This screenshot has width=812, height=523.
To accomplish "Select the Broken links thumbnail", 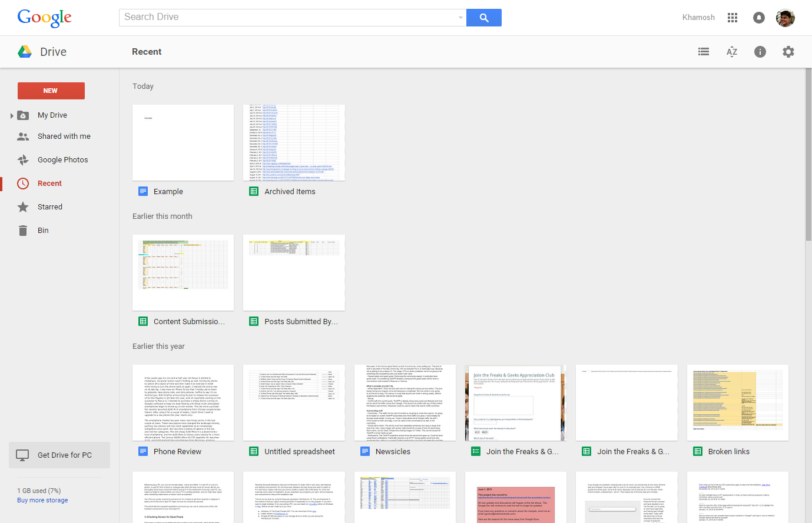I will 738,402.
